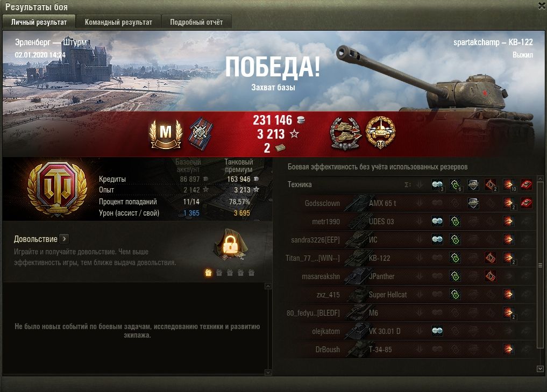Click the spotted-vehicles header column icon

point(437,184)
